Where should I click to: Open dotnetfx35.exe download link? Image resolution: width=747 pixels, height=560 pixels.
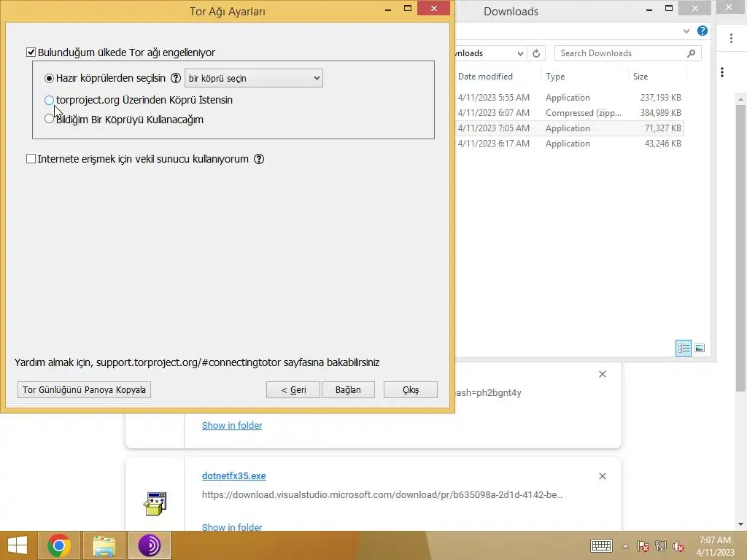(234, 475)
